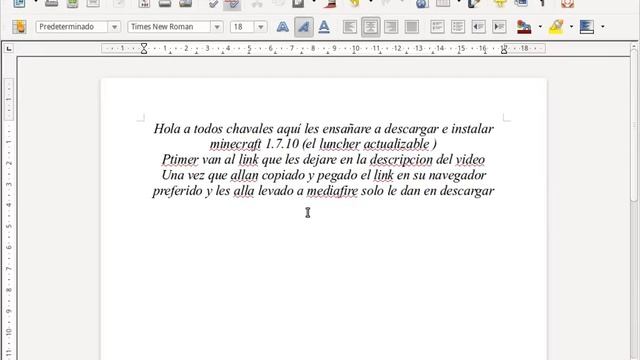Click into the Predeterminado style field
The height and width of the screenshot is (360, 640).
click(x=72, y=27)
